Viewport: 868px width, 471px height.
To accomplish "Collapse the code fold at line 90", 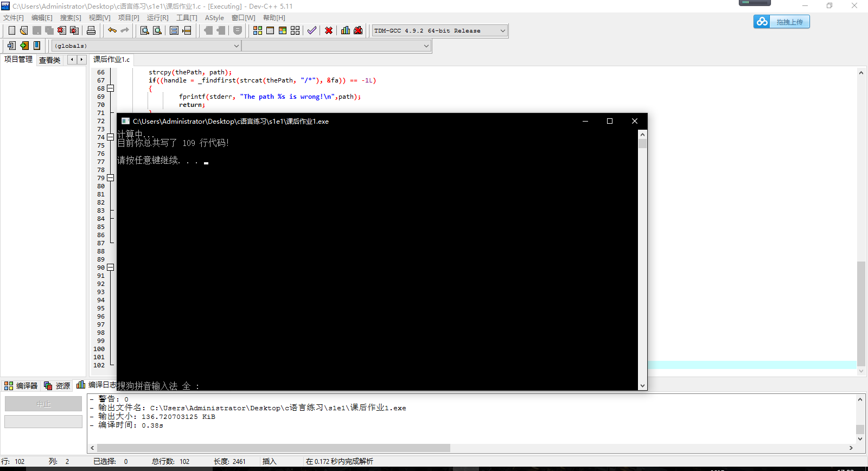I will point(111,268).
